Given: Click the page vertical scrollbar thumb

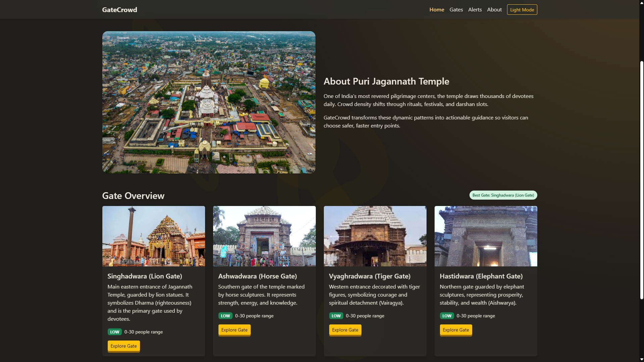Looking at the screenshot, I should 642,180.
